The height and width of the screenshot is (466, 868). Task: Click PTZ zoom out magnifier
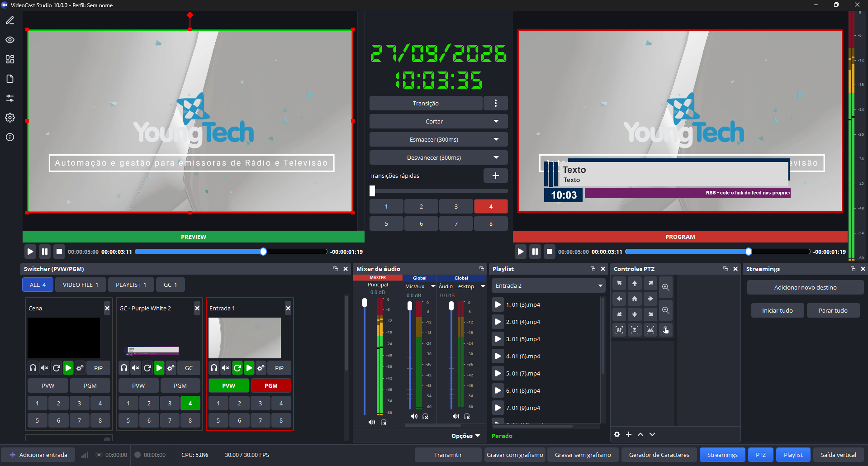tap(665, 310)
